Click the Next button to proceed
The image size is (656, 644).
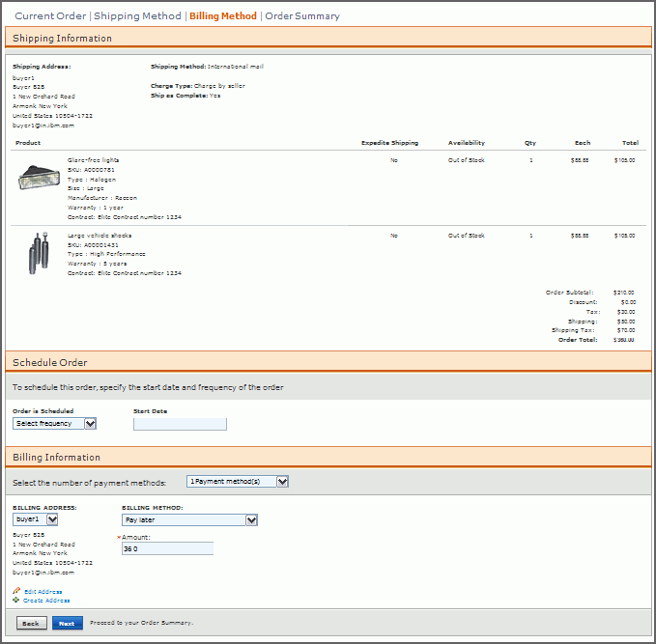[x=67, y=624]
